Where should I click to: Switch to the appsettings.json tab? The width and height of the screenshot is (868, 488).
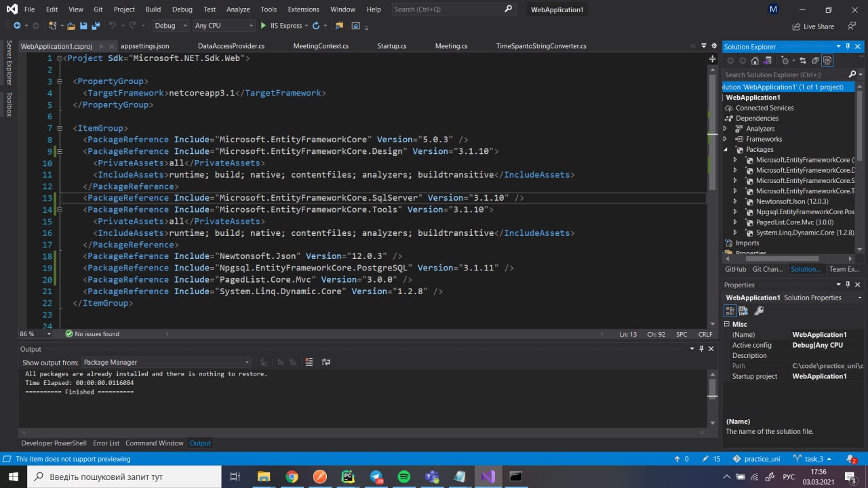[145, 46]
